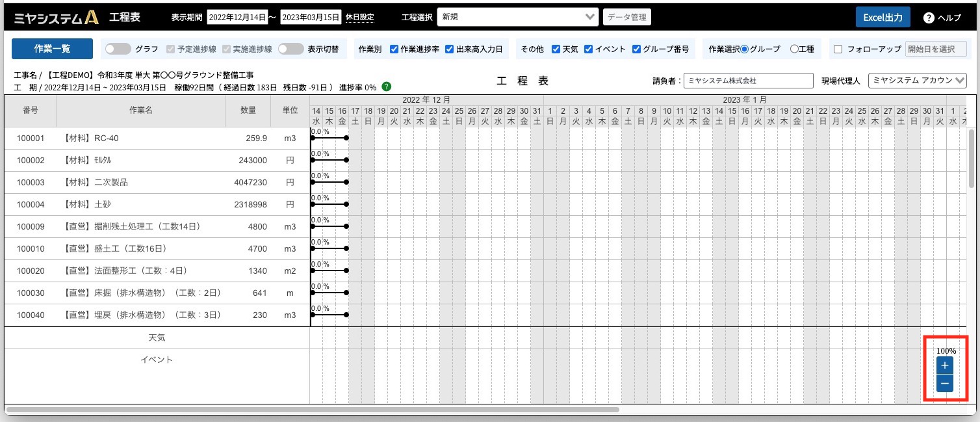Image resolution: width=980 pixels, height=422 pixels.
Task: Click the start date field 2022年12月14日
Action: coord(237,18)
